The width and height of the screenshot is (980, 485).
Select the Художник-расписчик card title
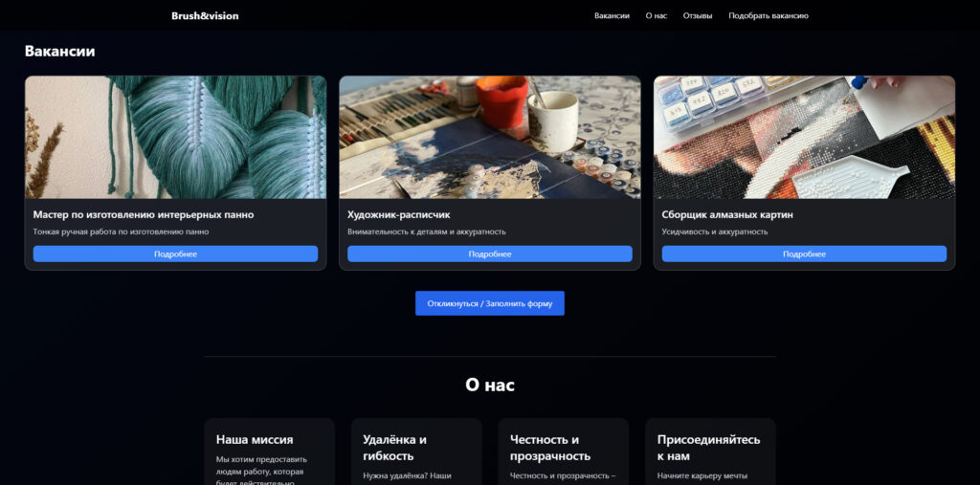[399, 215]
